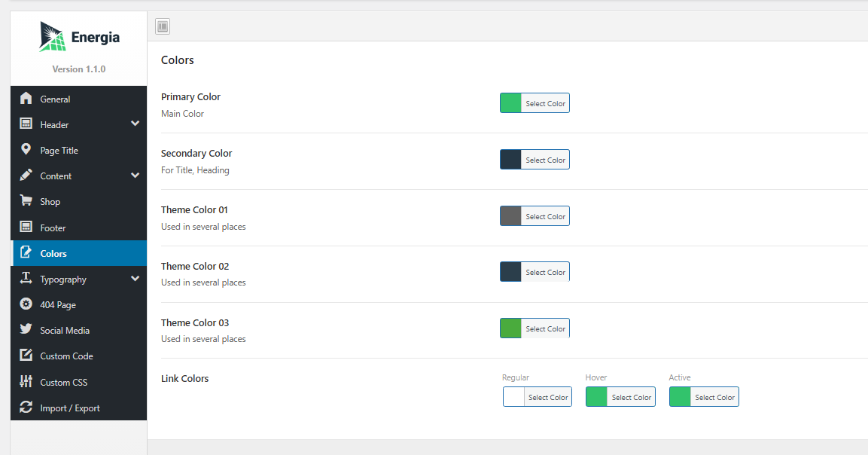868x455 pixels.
Task: Click the dark Theme Color 02 swatch
Action: point(511,272)
